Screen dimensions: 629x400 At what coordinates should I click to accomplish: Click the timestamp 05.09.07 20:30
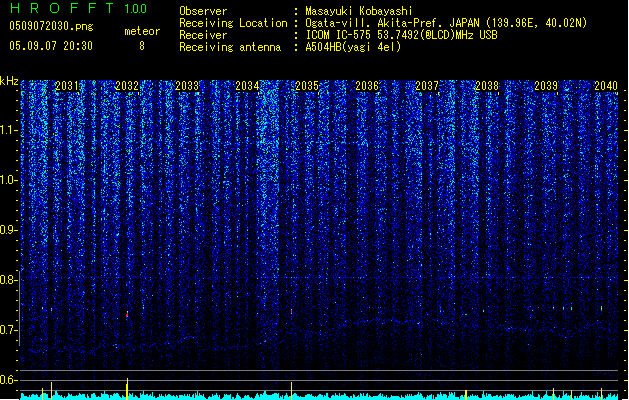tap(51, 46)
